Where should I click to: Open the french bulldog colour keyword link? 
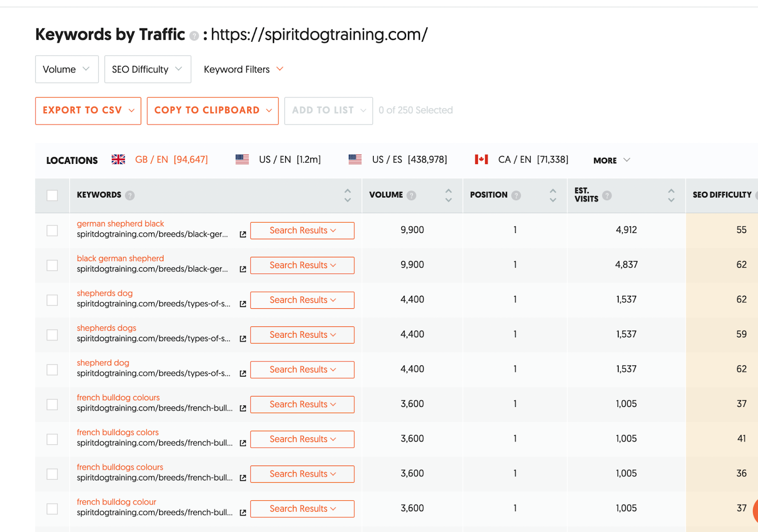pyautogui.click(x=117, y=502)
